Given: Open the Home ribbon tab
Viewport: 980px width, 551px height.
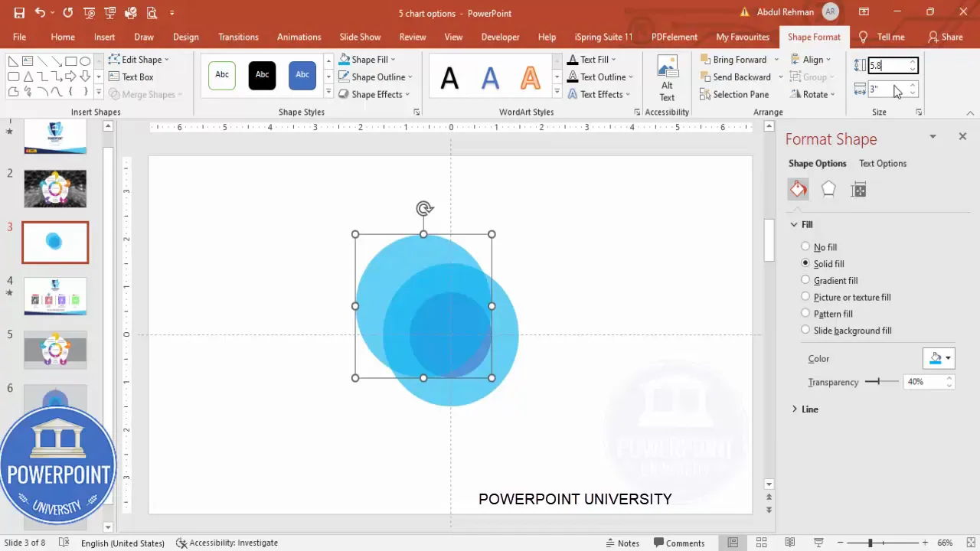Looking at the screenshot, I should 63,37.
